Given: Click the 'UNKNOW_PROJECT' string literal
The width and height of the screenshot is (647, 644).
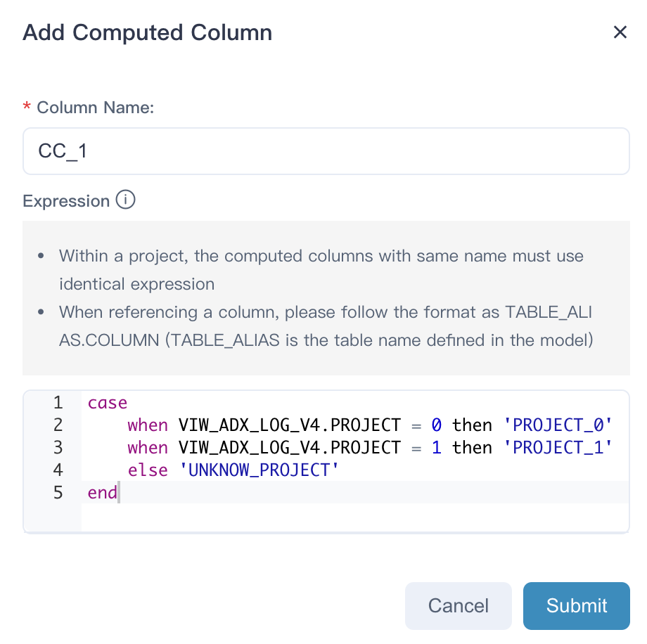Looking at the screenshot, I should click(x=260, y=470).
